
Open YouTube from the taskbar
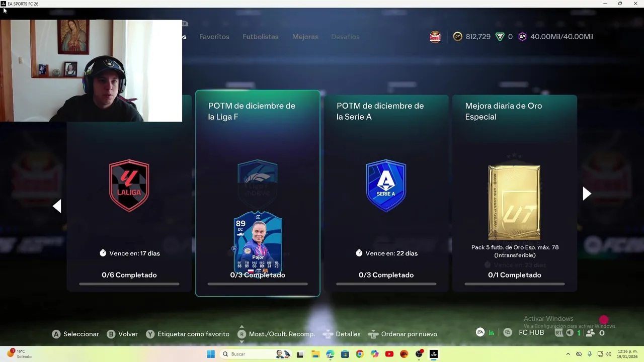coord(389,354)
